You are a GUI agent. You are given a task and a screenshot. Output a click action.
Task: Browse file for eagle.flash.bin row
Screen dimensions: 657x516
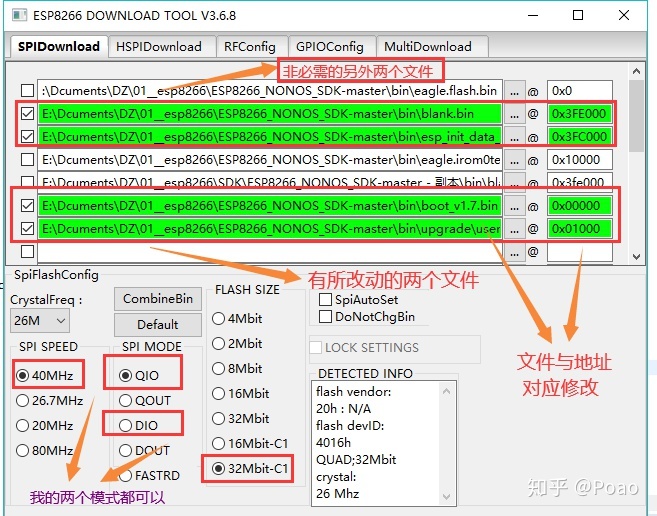point(515,91)
